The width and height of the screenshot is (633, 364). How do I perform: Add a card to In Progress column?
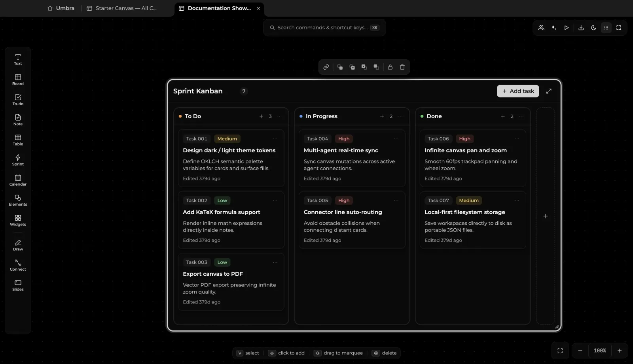(382, 116)
